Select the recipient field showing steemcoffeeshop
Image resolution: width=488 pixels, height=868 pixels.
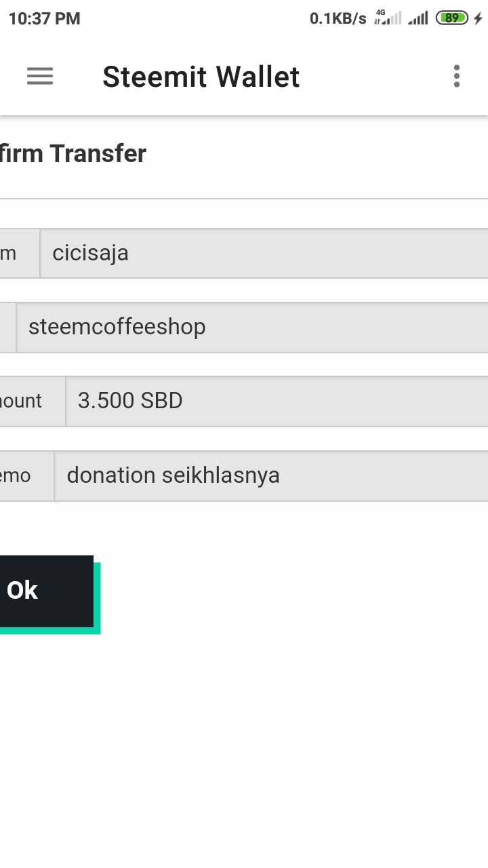click(252, 328)
